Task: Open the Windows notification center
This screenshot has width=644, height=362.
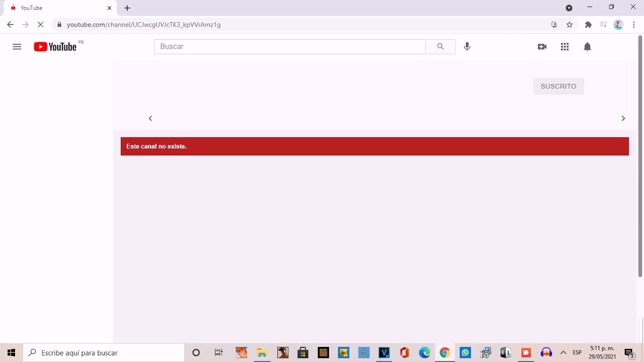Action: (x=629, y=353)
